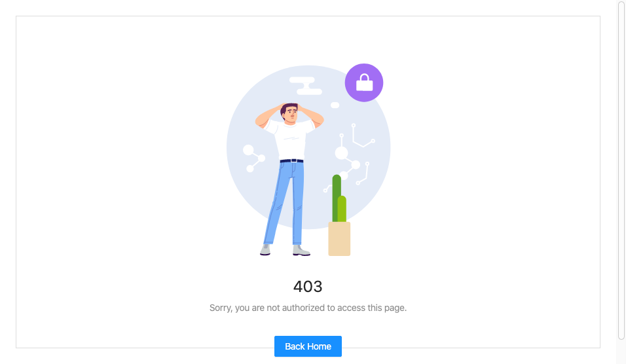
Task: Click the tall dark green cactus stem
Action: 336,198
